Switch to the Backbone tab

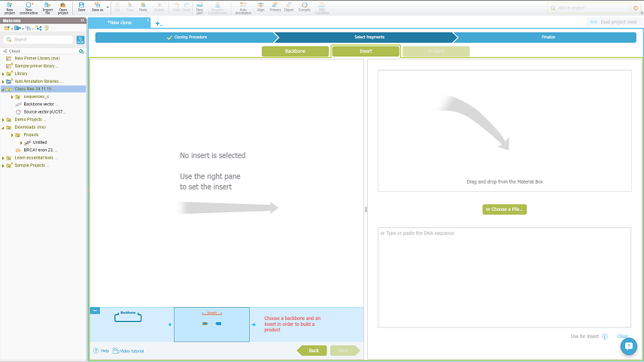coord(295,51)
